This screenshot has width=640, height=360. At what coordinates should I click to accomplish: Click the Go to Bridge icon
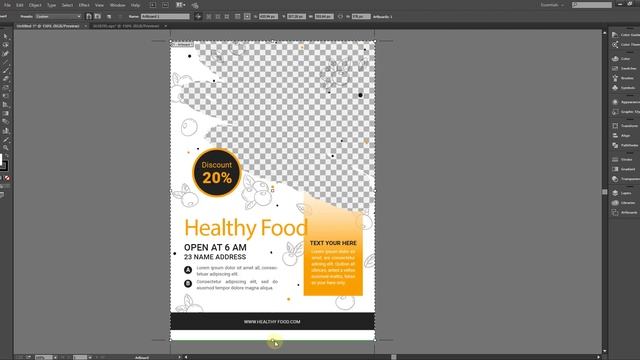153,5
